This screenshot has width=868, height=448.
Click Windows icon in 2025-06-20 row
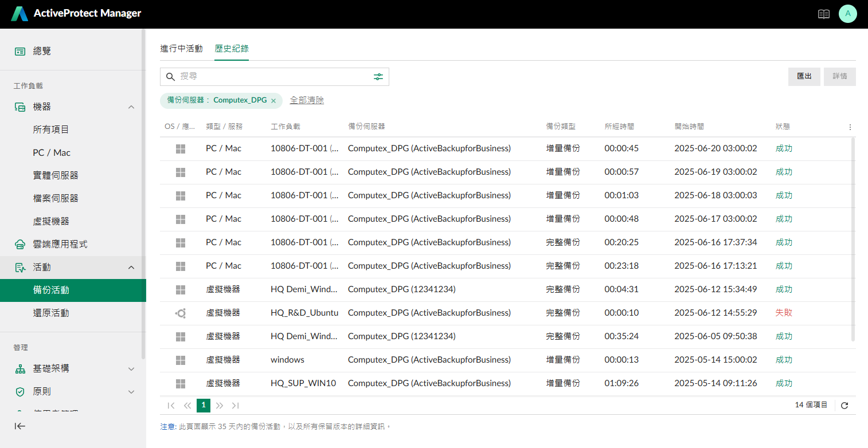181,148
